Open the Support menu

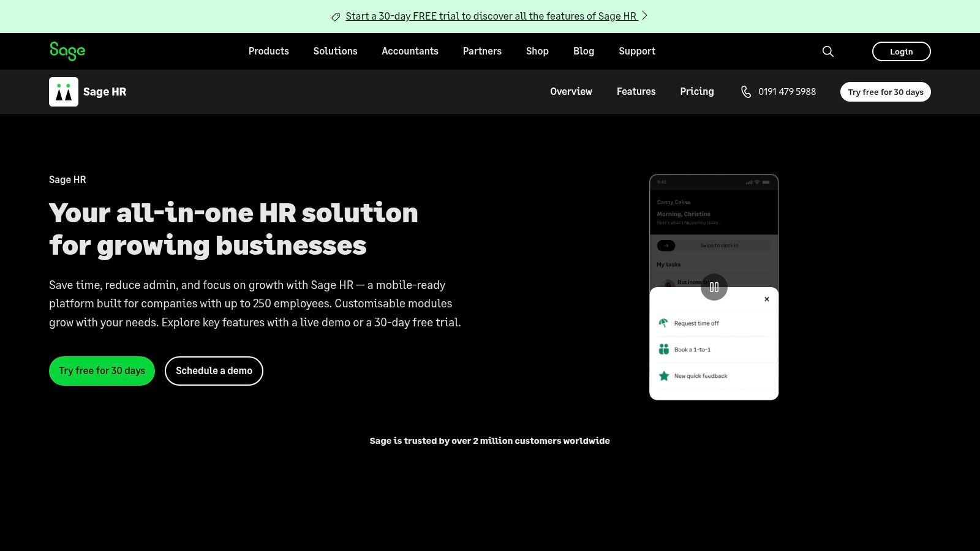click(637, 51)
